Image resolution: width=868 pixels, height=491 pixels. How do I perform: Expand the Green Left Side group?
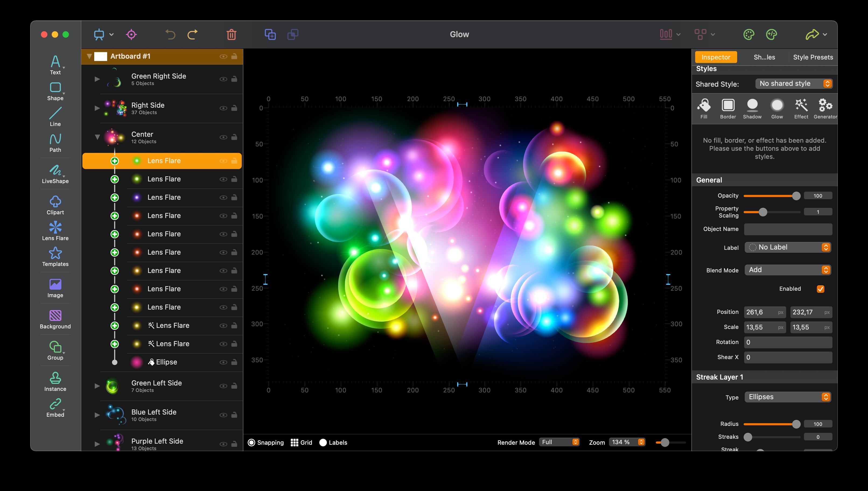97,386
